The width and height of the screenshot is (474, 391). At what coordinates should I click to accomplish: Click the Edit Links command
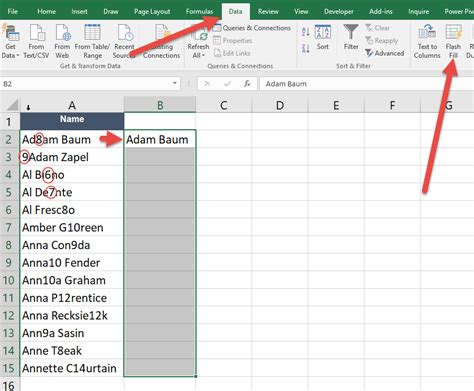232,53
